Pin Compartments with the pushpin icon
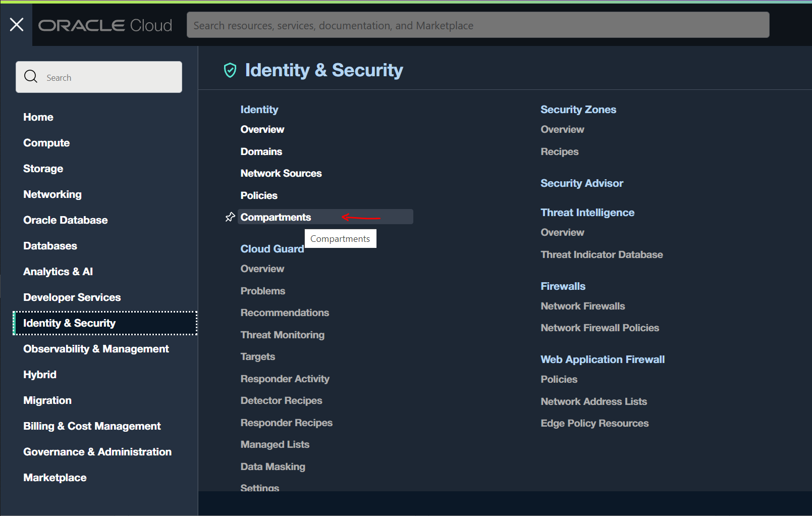The image size is (812, 516). [x=230, y=217]
